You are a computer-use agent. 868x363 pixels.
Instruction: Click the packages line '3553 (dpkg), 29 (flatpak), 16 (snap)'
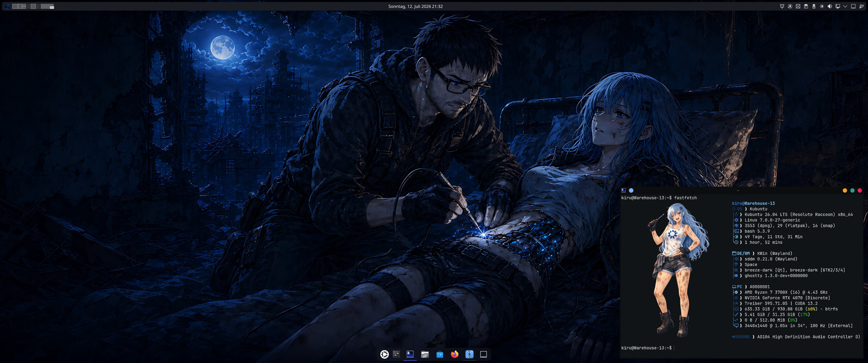pyautogui.click(x=790, y=226)
